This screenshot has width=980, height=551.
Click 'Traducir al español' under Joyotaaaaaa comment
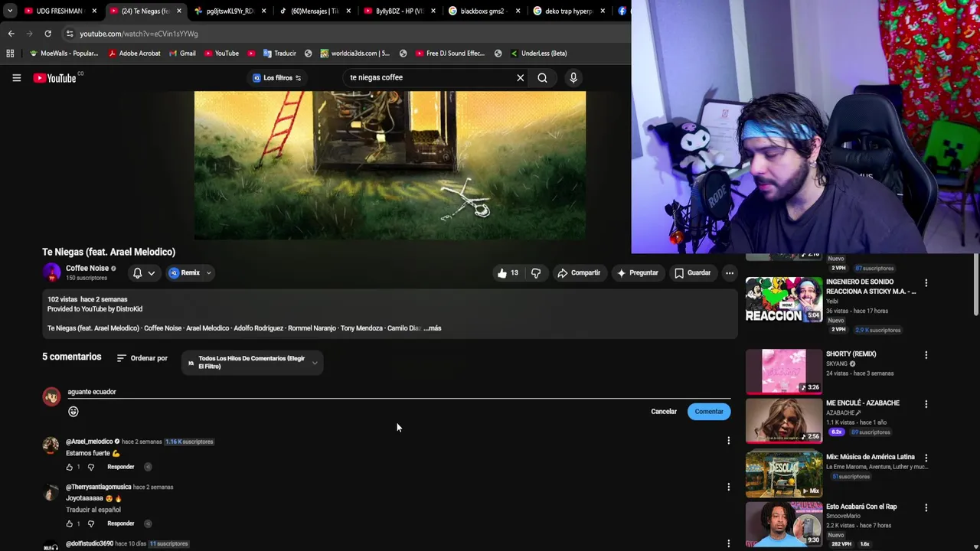pos(93,510)
